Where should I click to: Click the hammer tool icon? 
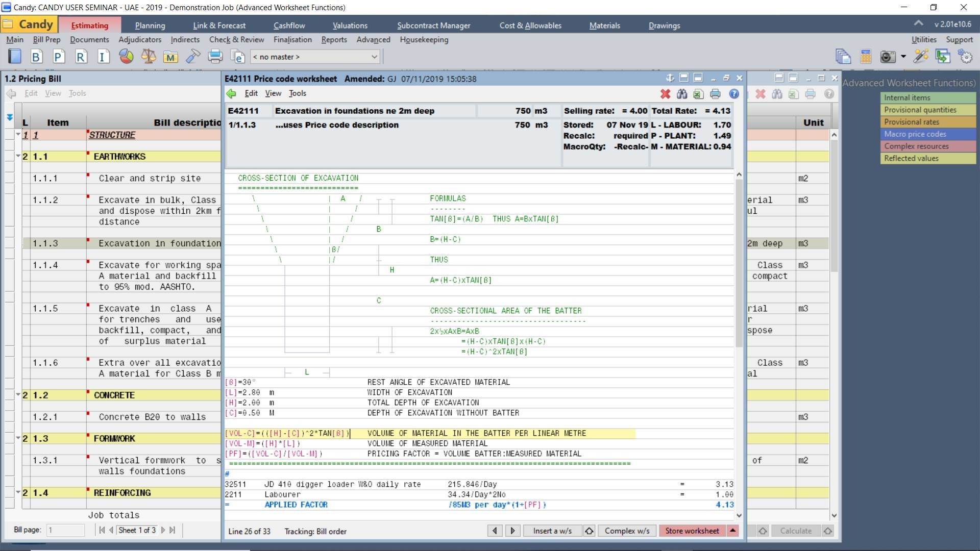193,57
